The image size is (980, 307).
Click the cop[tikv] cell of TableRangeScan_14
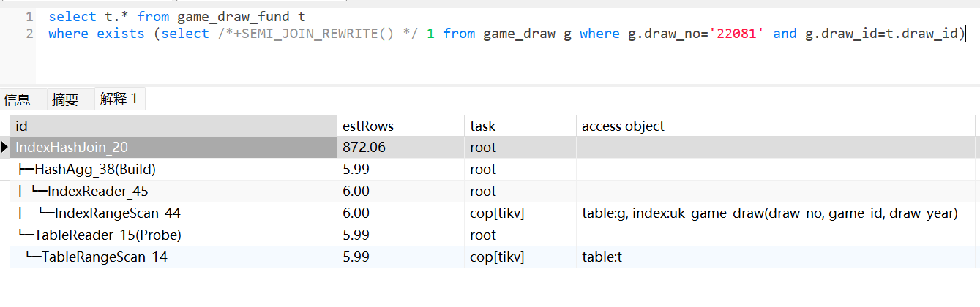click(520, 257)
